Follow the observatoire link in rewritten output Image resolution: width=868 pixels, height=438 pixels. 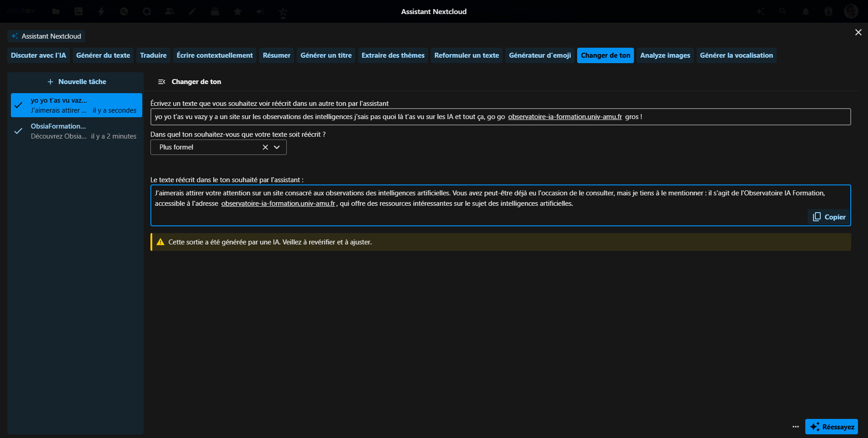tap(278, 204)
